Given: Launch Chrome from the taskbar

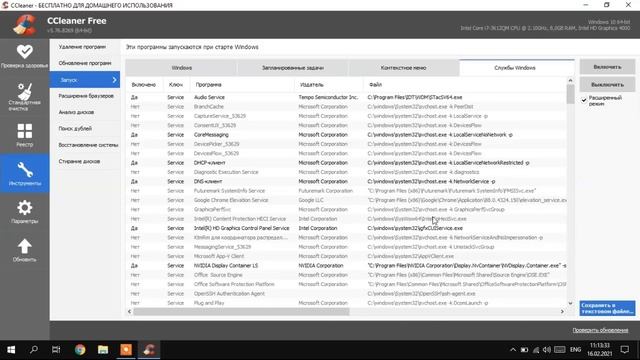Looking at the screenshot, I should click(80, 350).
